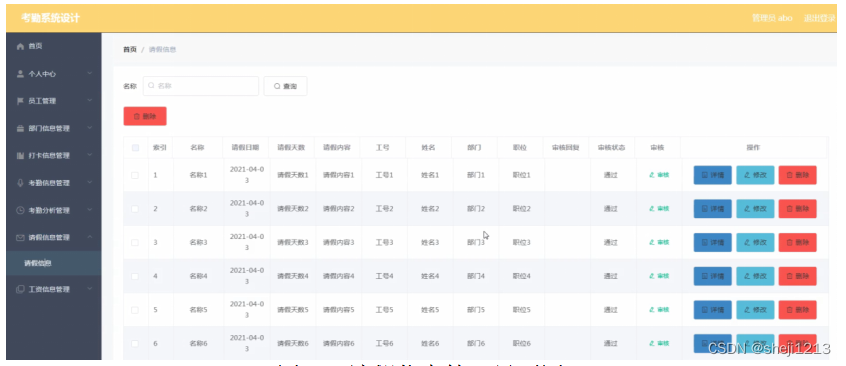
Task: Click 请假信息 in the breadcrumb
Action: point(162,50)
